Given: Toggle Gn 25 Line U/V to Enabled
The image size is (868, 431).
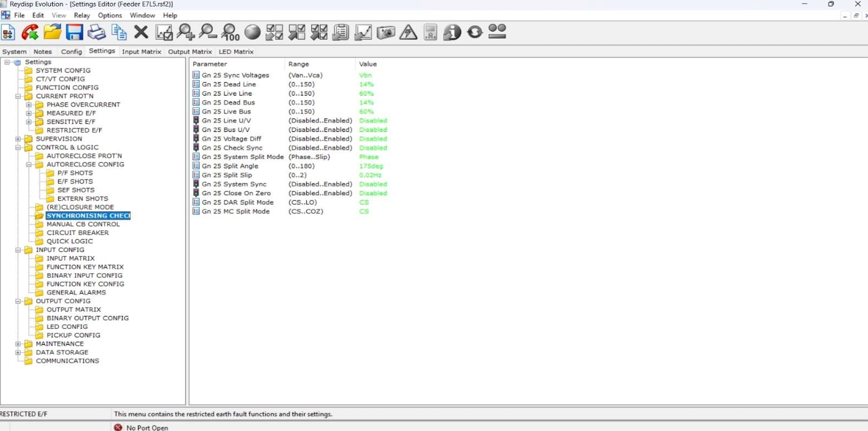Looking at the screenshot, I should pos(373,120).
